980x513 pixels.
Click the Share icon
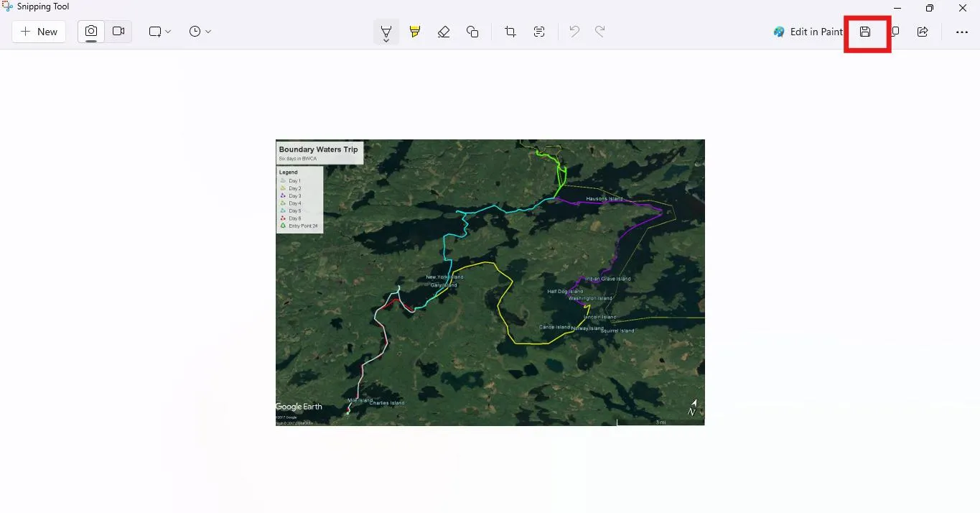923,32
